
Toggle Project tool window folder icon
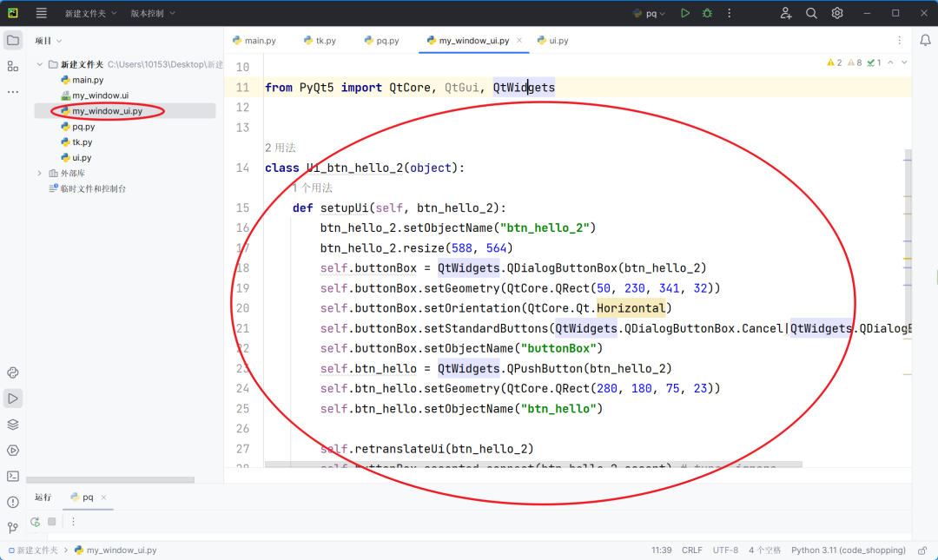pyautogui.click(x=12, y=41)
